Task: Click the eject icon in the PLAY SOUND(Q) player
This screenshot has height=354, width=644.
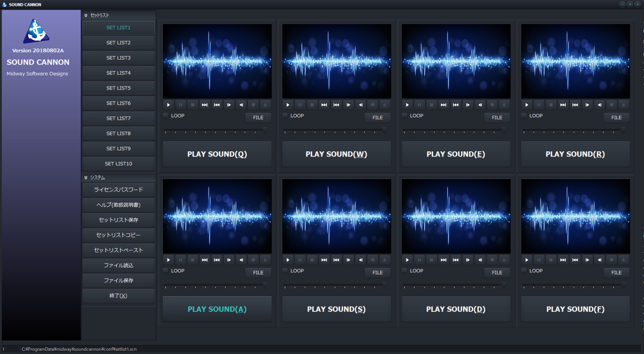Action: point(265,105)
